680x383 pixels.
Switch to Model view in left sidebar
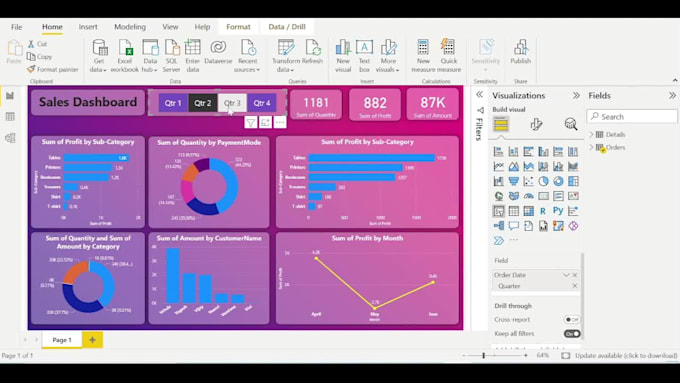(x=10, y=138)
